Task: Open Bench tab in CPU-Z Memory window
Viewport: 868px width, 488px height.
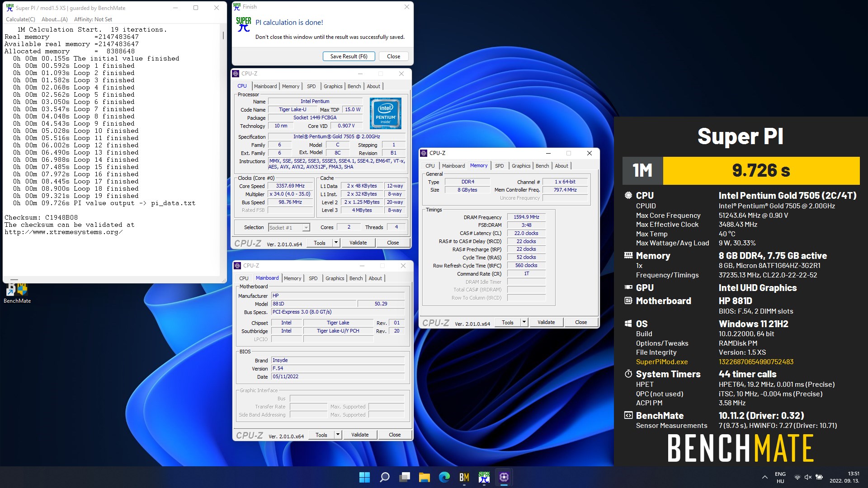Action: [x=542, y=166]
